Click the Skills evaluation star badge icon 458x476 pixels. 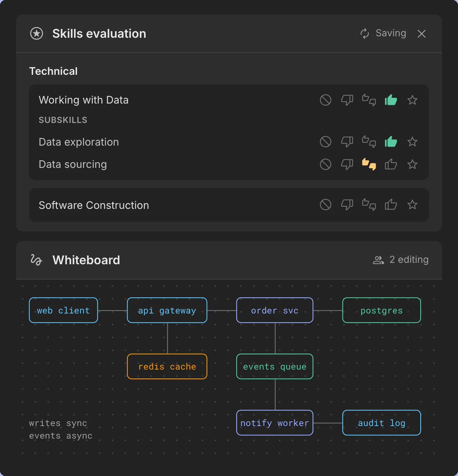(x=36, y=33)
